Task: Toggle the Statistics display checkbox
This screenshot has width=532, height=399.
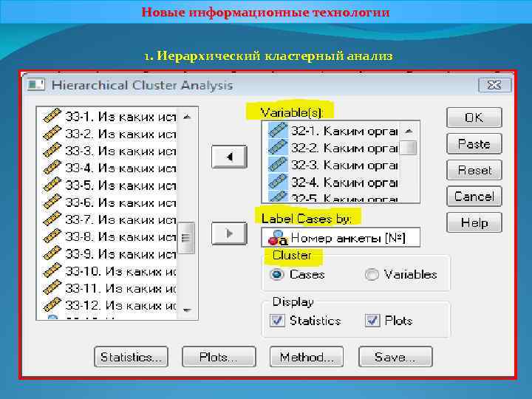Action: pos(277,320)
